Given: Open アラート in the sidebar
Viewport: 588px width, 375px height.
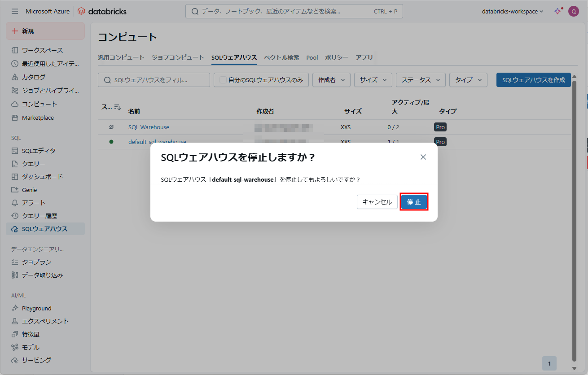Looking at the screenshot, I should tap(34, 203).
